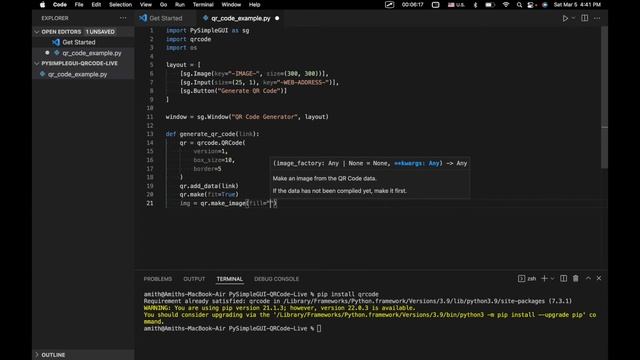Open the View menu

[x=146, y=5]
